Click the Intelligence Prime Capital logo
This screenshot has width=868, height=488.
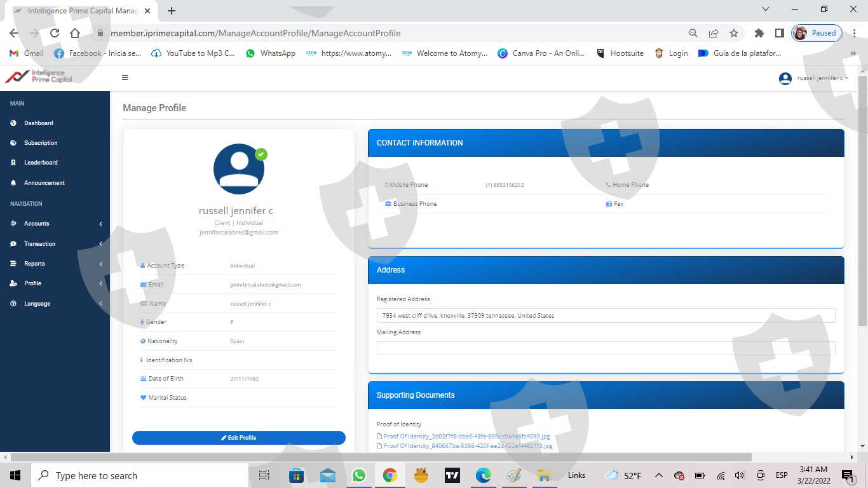tap(39, 77)
